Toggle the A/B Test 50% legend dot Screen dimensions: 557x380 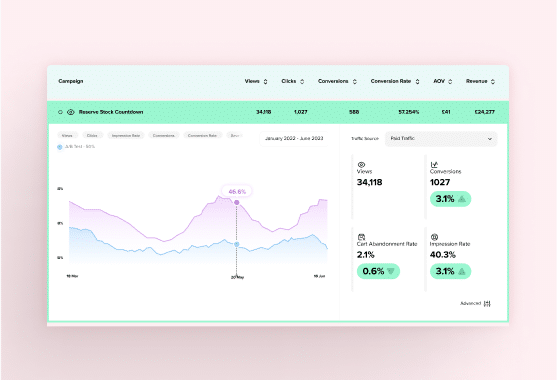click(60, 147)
